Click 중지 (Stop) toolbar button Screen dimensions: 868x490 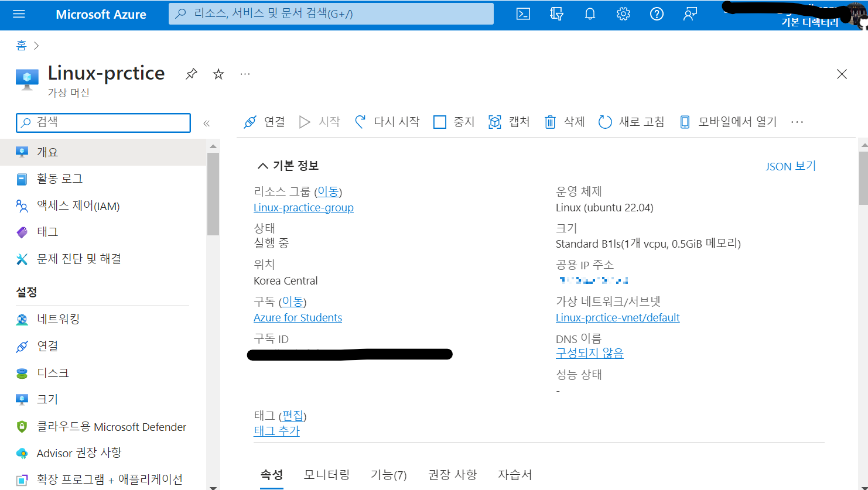[454, 122]
